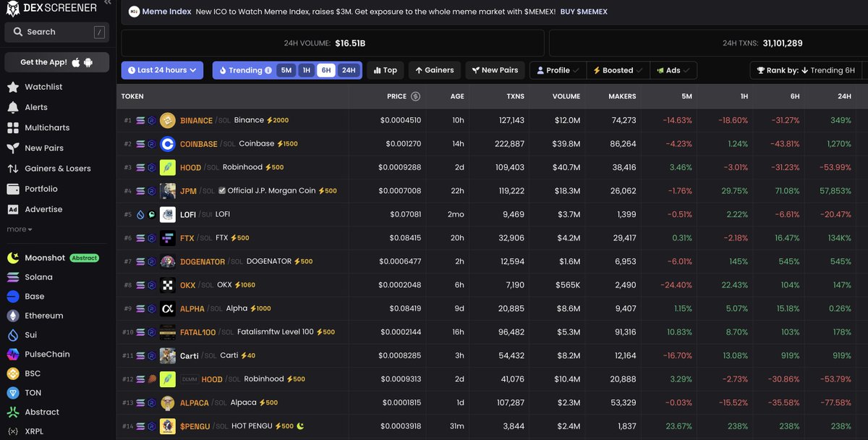Viewport: 868px width, 440px height.
Task: Open Multicharts from sidebar
Action: 47,127
